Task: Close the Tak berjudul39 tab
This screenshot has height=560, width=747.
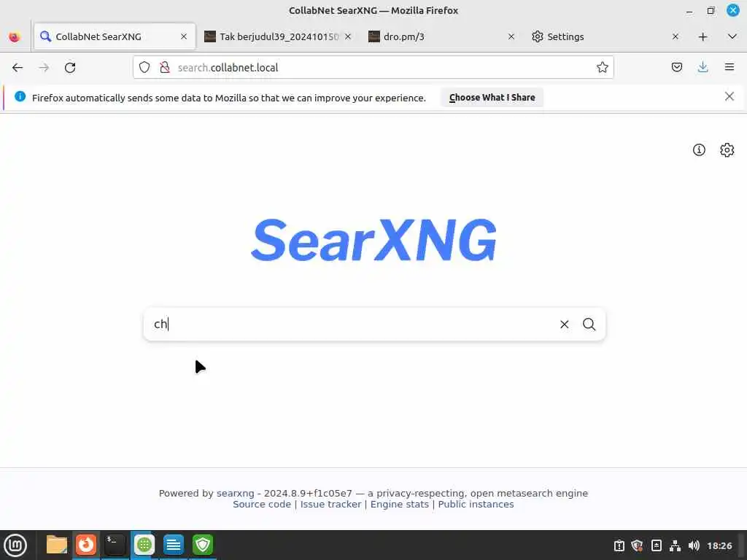Action: [348, 36]
